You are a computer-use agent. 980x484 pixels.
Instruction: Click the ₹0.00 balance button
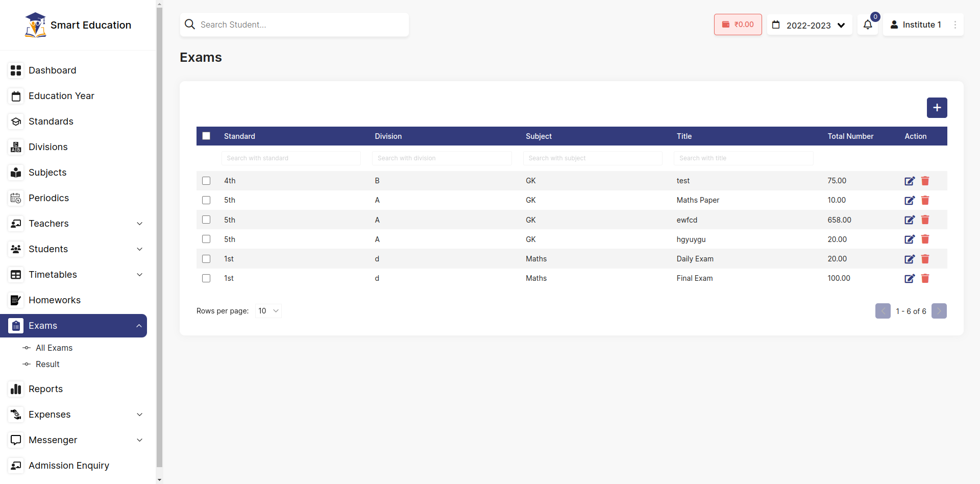[738, 25]
